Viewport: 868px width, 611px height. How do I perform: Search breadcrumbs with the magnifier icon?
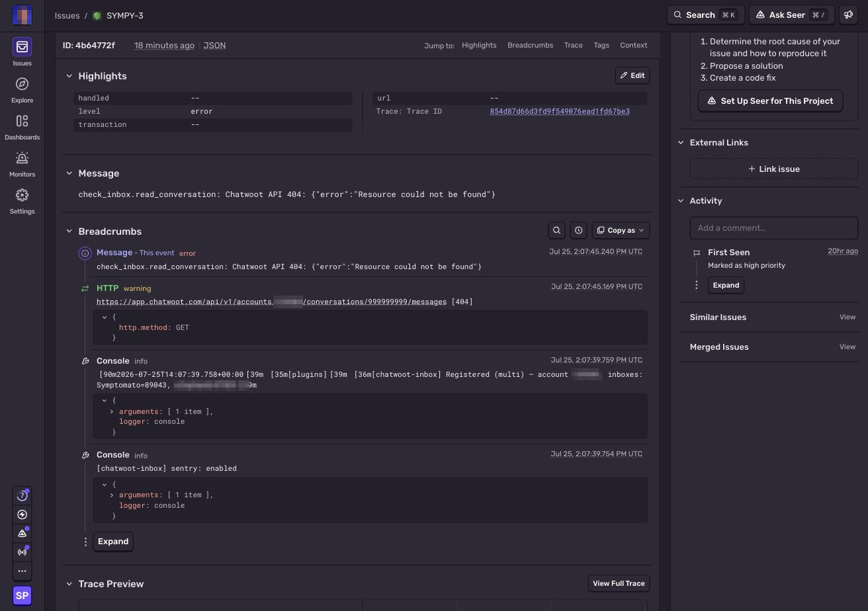click(556, 230)
